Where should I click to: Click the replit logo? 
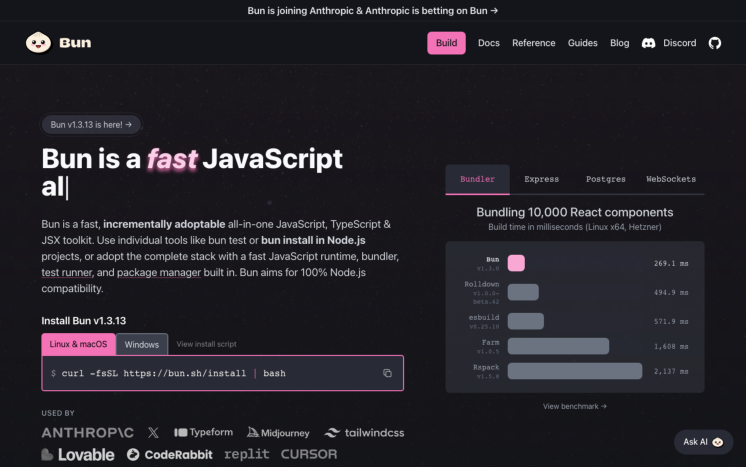246,455
